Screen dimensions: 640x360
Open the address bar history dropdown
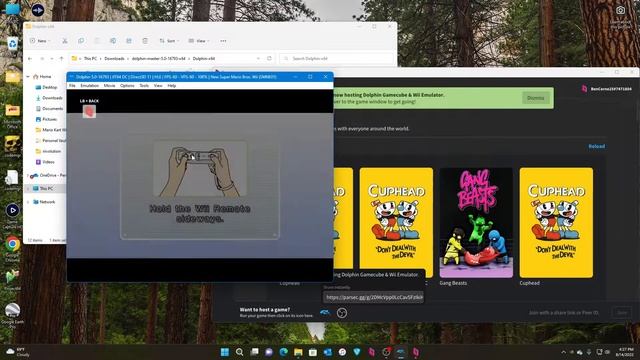[258, 59]
